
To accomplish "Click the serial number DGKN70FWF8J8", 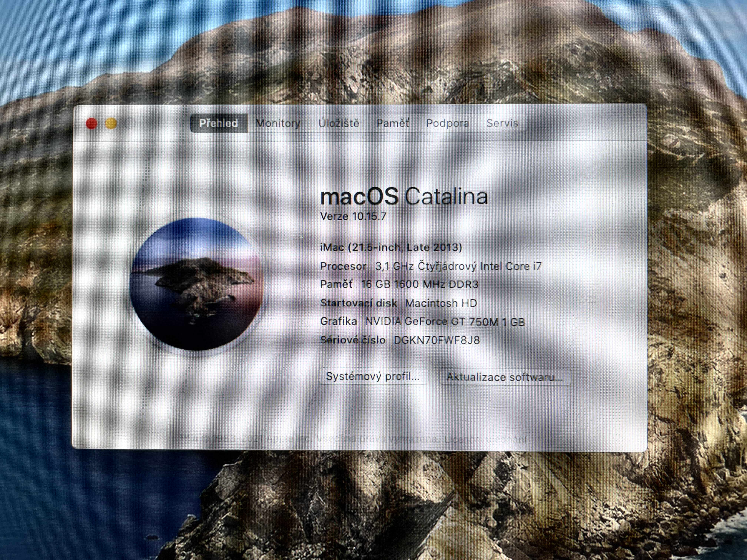I will [x=436, y=340].
